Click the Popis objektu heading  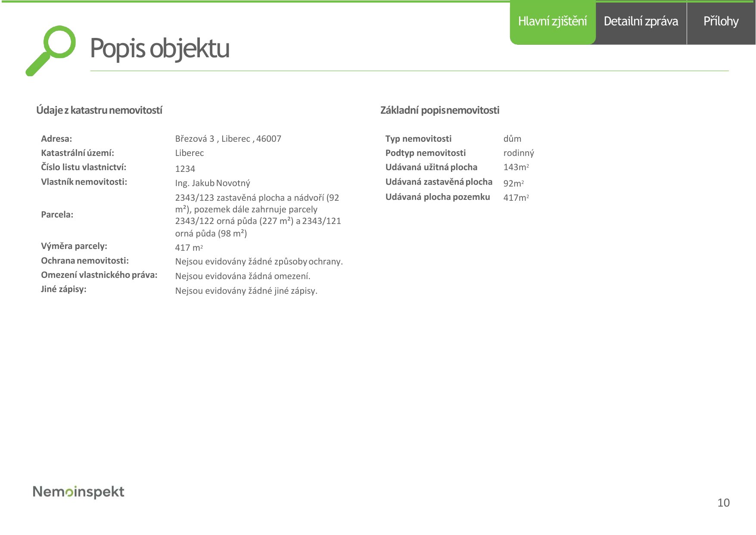click(x=159, y=48)
